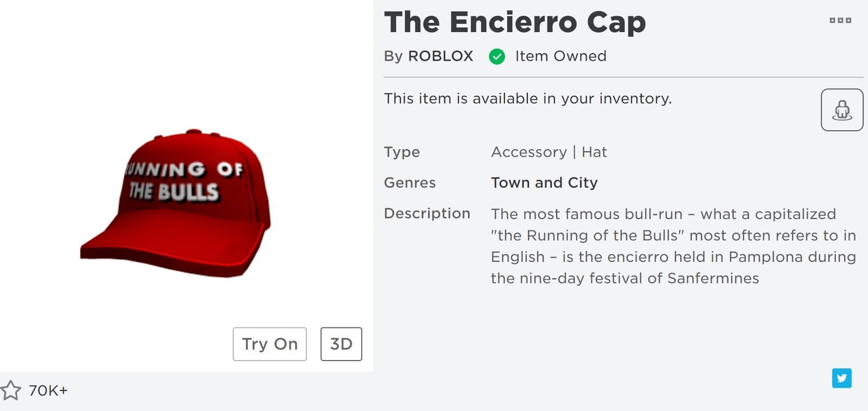Viewport: 868px width, 411px height.
Task: Click the Try On button
Action: pos(269,344)
